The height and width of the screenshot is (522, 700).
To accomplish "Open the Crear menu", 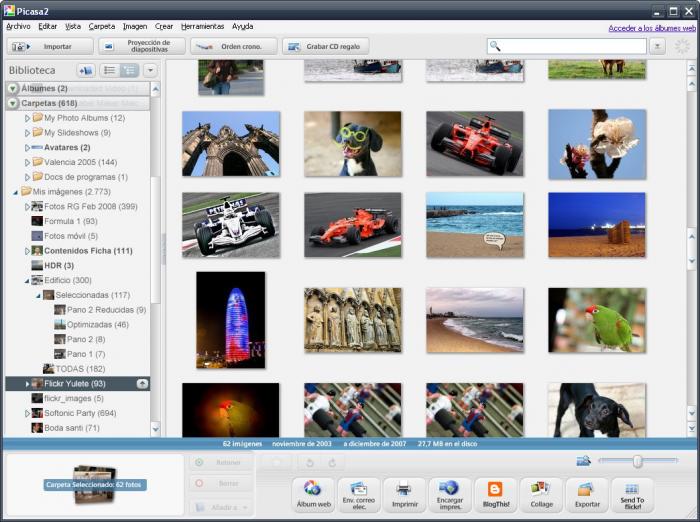I will point(164,26).
